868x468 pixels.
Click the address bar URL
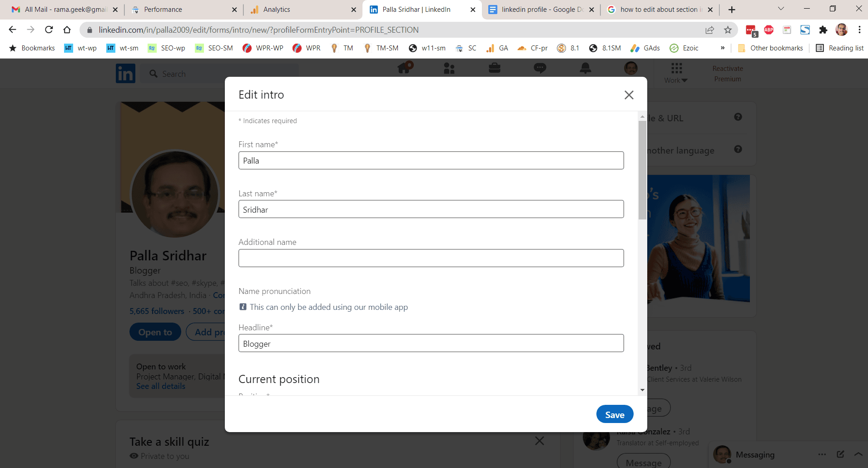(258, 30)
